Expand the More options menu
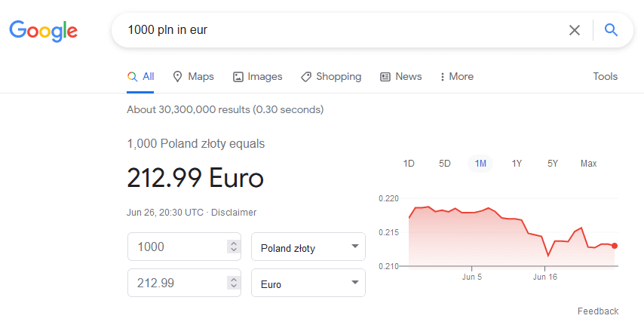Screen dimensions: 644x334 coord(457,76)
